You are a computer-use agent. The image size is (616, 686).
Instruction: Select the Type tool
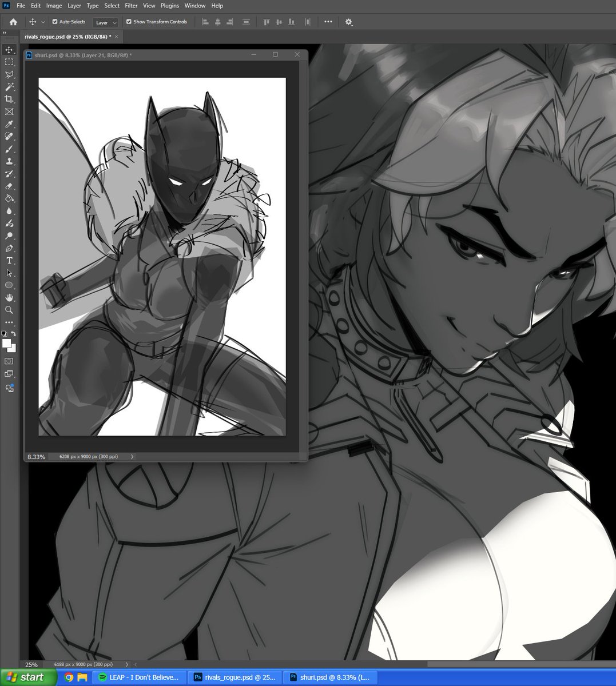pos(9,261)
